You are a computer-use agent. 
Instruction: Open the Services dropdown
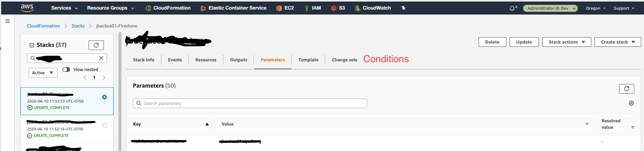point(64,8)
